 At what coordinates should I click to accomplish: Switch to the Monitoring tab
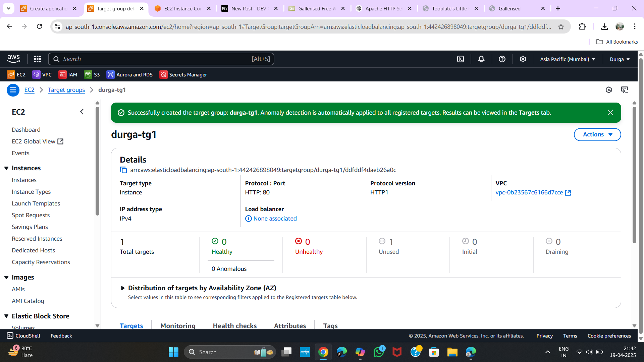[x=178, y=325]
